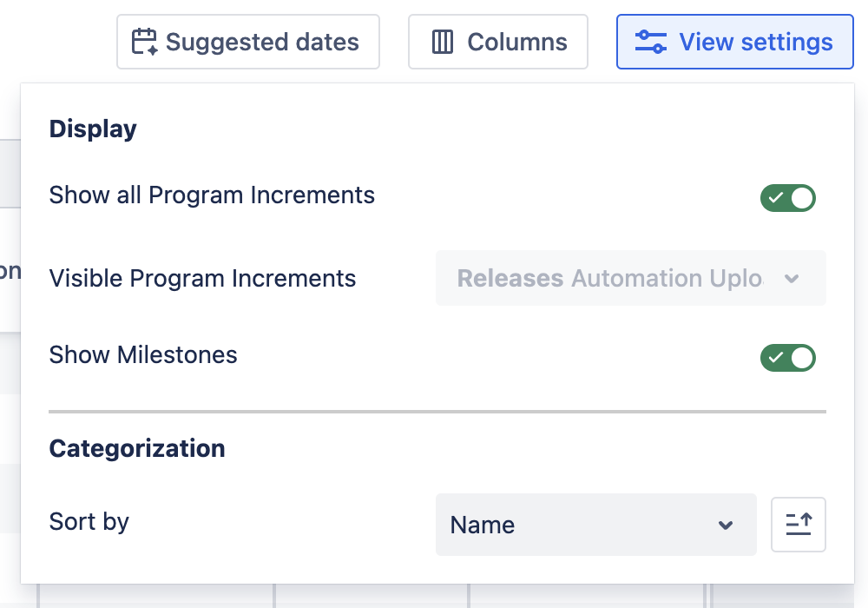
Task: Click the chevron arrow in Name dropdown
Action: pos(726,525)
